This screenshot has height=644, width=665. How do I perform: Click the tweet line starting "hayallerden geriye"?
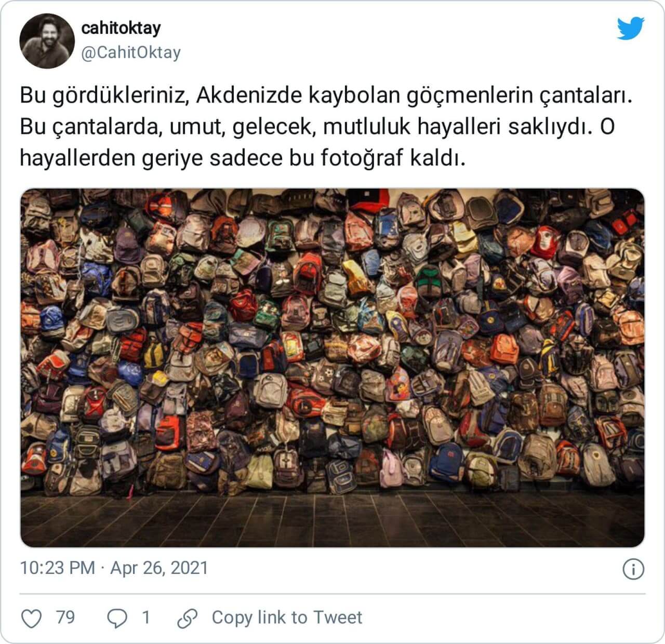pos(242,158)
